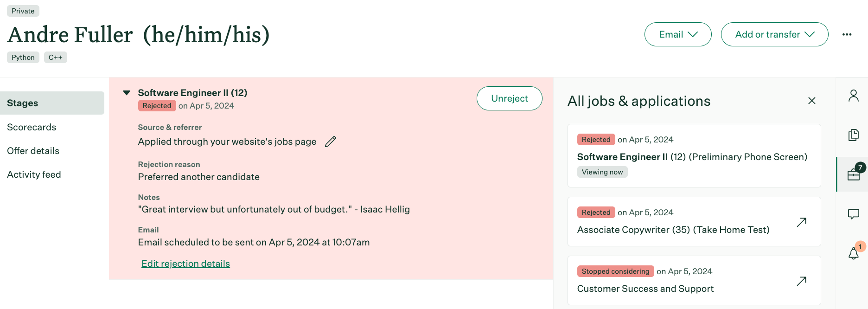868x309 pixels.
Task: Click the pencil icon to edit source
Action: pos(330,142)
